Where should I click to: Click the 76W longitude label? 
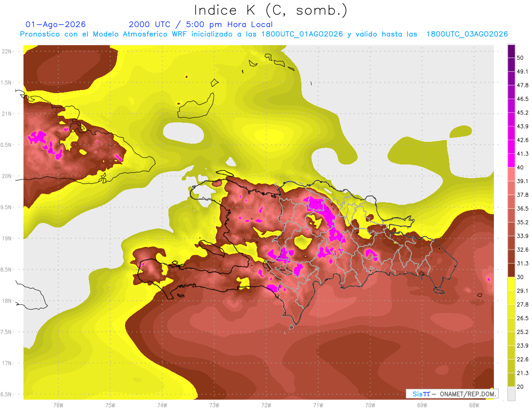pos(58,405)
